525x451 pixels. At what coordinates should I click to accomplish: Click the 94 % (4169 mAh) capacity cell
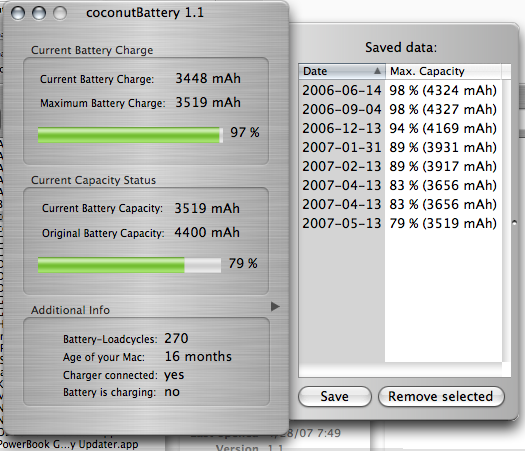[443, 129]
